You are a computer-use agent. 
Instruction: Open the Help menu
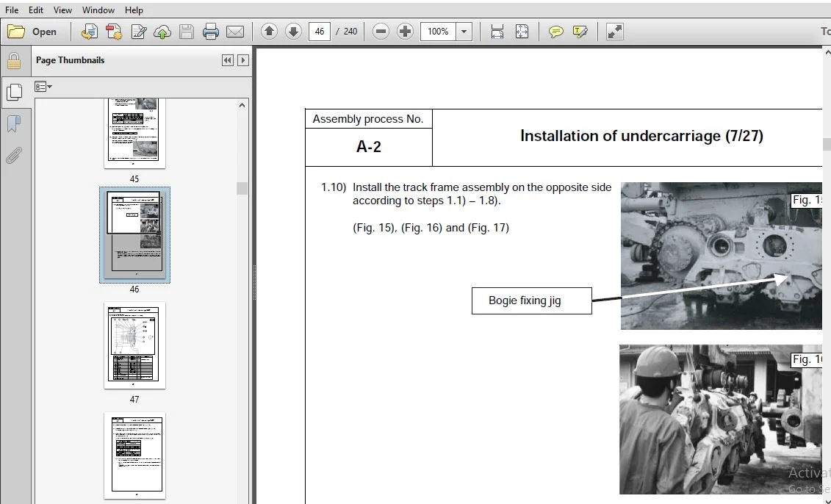tap(134, 10)
